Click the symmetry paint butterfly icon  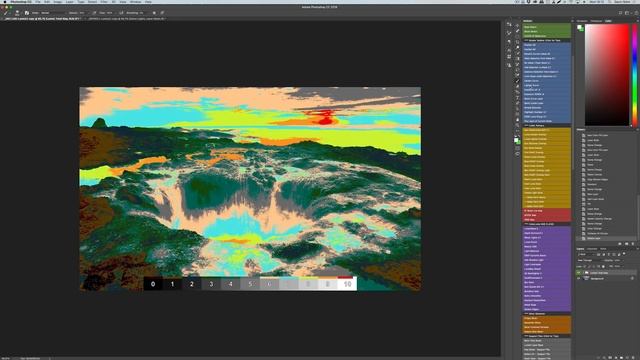click(162, 13)
